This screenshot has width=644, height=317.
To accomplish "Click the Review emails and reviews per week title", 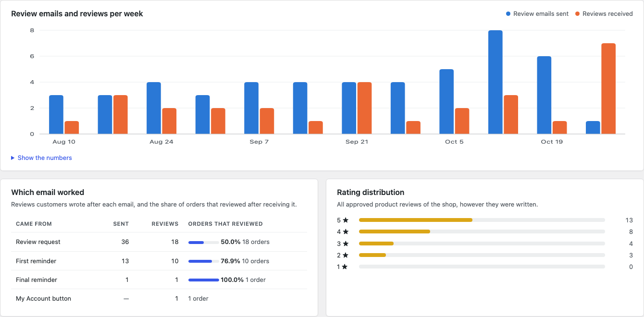I will pyautogui.click(x=77, y=13).
